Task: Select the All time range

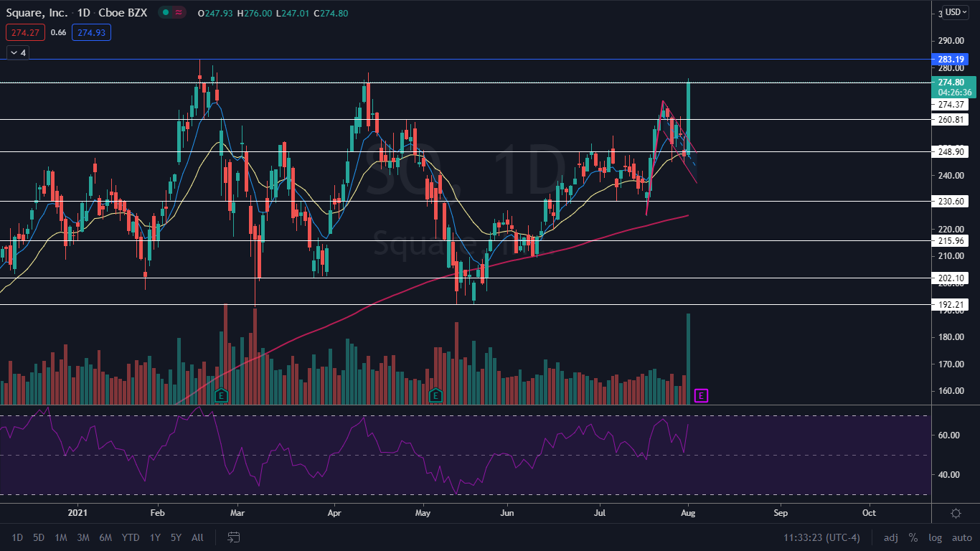Action: [198, 537]
